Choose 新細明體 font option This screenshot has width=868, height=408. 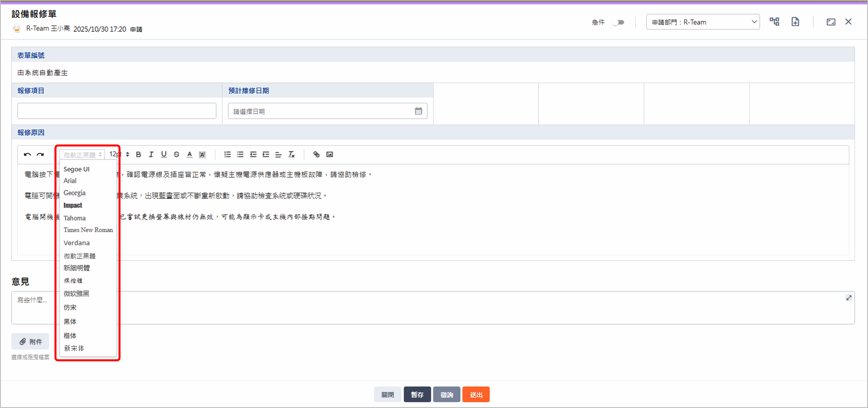[77, 268]
